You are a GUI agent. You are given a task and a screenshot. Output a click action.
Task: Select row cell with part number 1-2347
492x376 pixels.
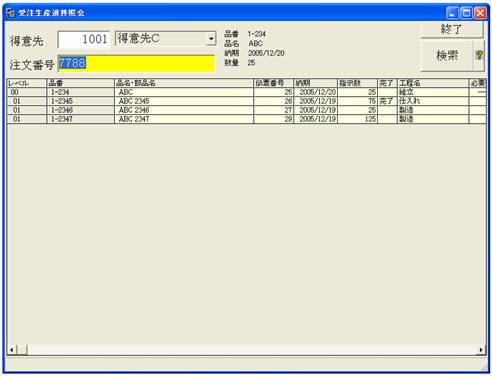(x=80, y=119)
